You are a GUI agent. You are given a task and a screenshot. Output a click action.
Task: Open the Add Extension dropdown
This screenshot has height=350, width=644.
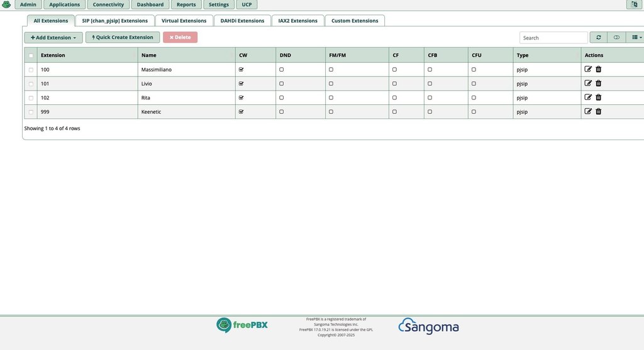pos(53,37)
